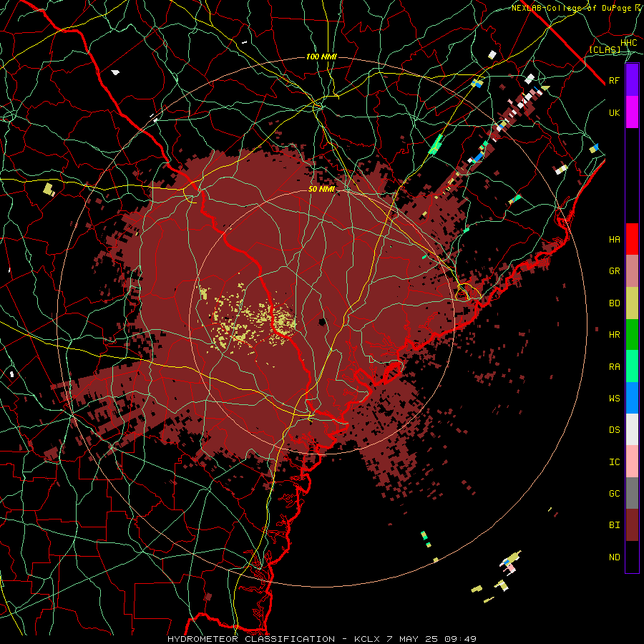Click the ND legend label
This screenshot has height=644, width=644.
click(614, 557)
